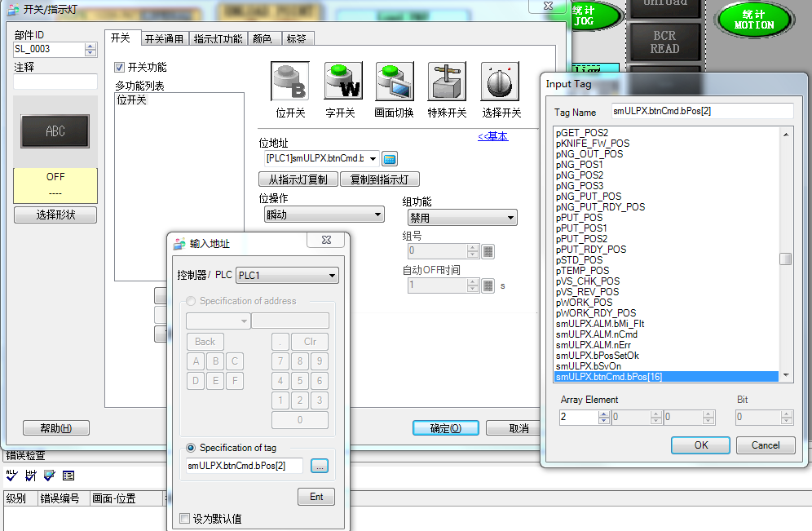
Task: Open the 组功能 dropdown showing 禁用
Action: click(462, 218)
